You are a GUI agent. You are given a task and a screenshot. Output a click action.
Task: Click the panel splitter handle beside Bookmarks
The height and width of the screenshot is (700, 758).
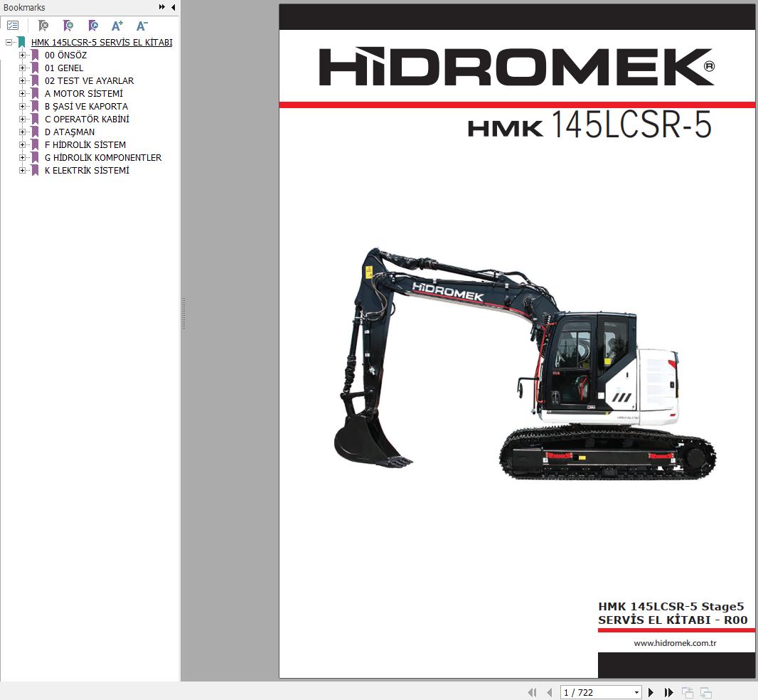(183, 314)
